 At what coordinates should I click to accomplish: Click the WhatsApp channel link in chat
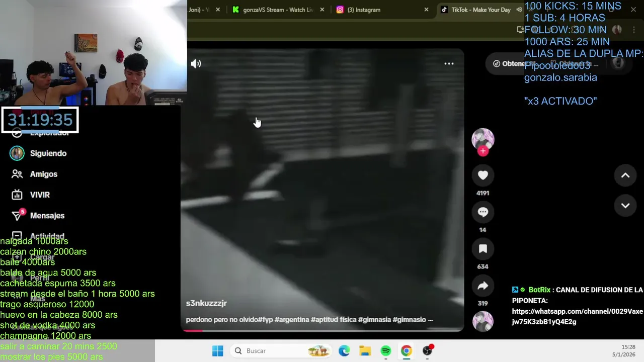tap(577, 317)
